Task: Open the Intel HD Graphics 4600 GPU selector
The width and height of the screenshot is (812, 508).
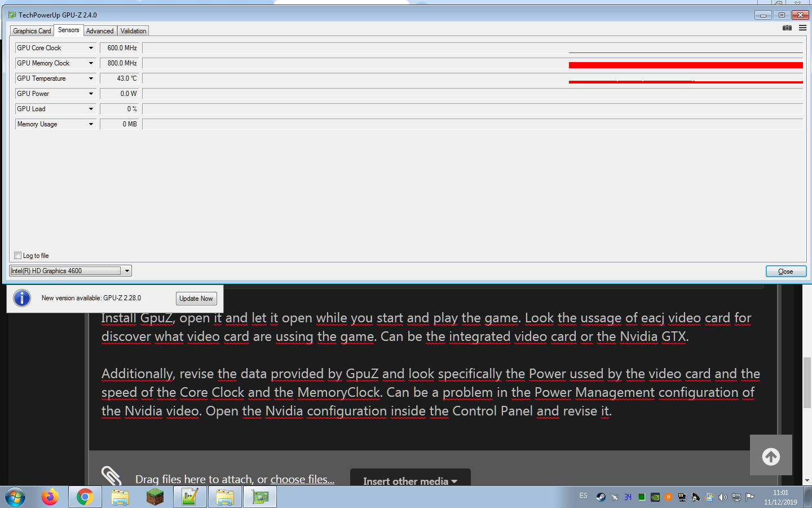Action: click(70, 271)
